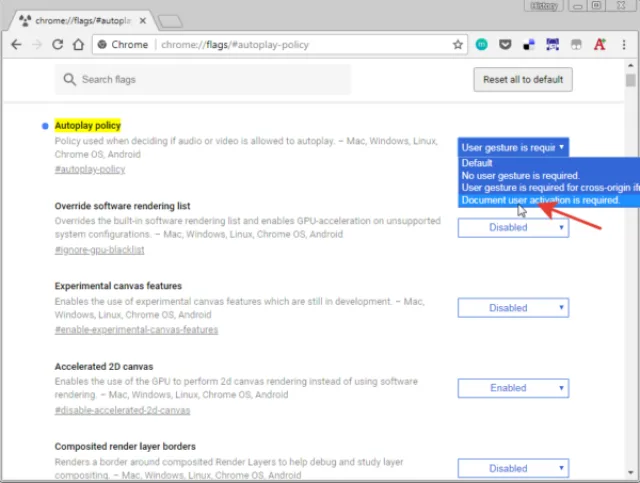This screenshot has width=640, height=483.
Task: Choose the Default autoplay option
Action: point(549,163)
